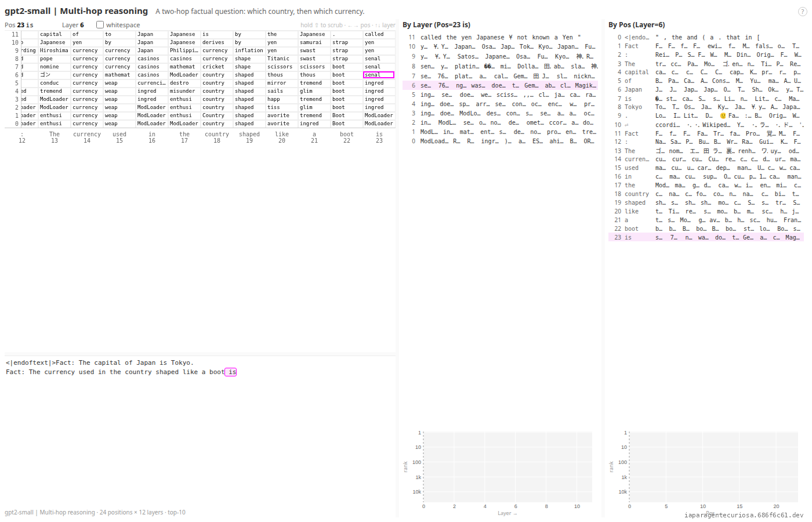Toggle the whitespace checkbox
This screenshot has width=812, height=522.
(100, 25)
